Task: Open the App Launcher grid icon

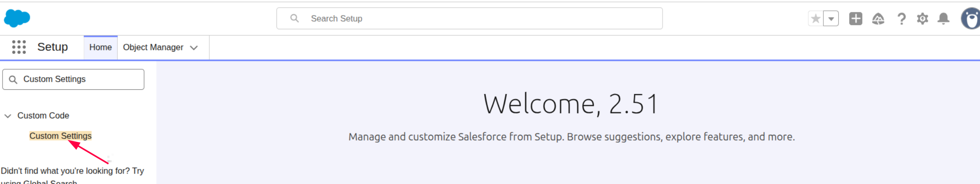Action: pos(19,47)
